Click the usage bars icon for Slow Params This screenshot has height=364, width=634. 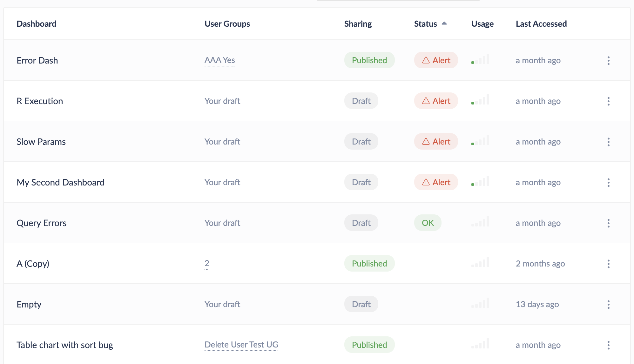(x=480, y=140)
